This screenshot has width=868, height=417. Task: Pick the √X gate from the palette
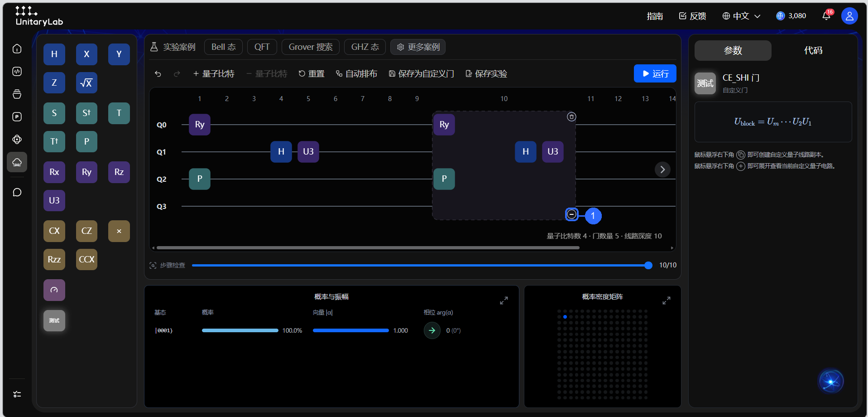click(86, 83)
